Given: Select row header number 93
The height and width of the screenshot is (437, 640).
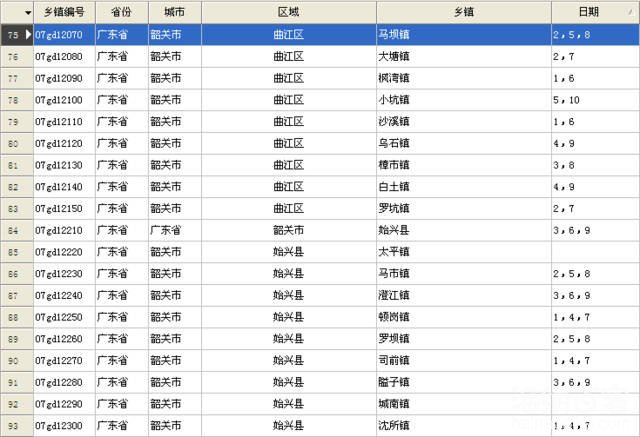Looking at the screenshot, I should click(17, 426).
